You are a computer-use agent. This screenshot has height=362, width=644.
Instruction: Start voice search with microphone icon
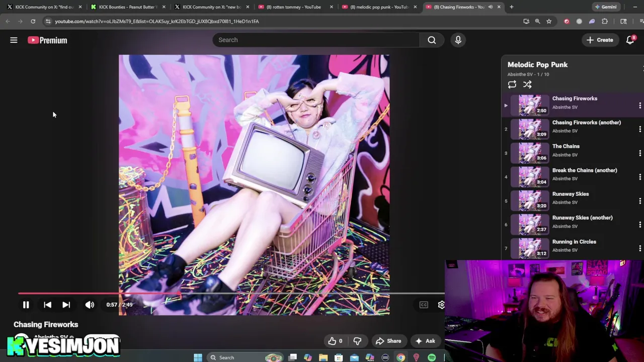click(458, 40)
